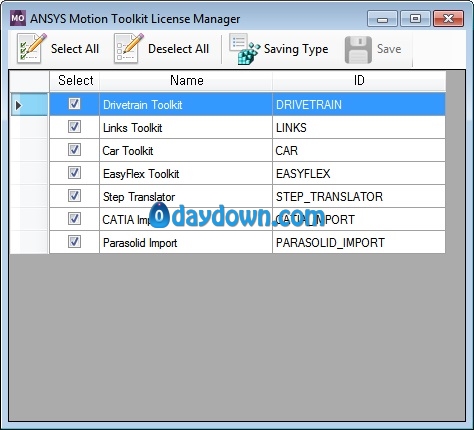
Task: Select the PARASOLID_IMPORT ID cell
Action: tap(359, 243)
